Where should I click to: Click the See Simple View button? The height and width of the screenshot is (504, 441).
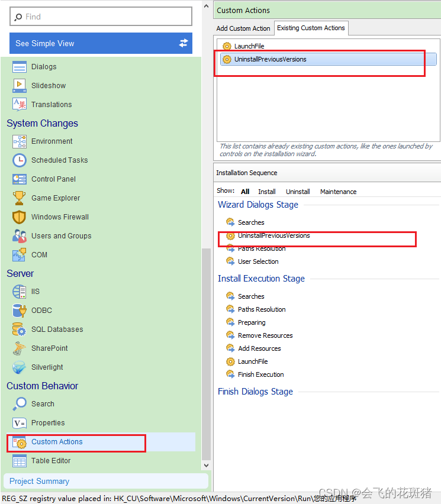point(101,43)
